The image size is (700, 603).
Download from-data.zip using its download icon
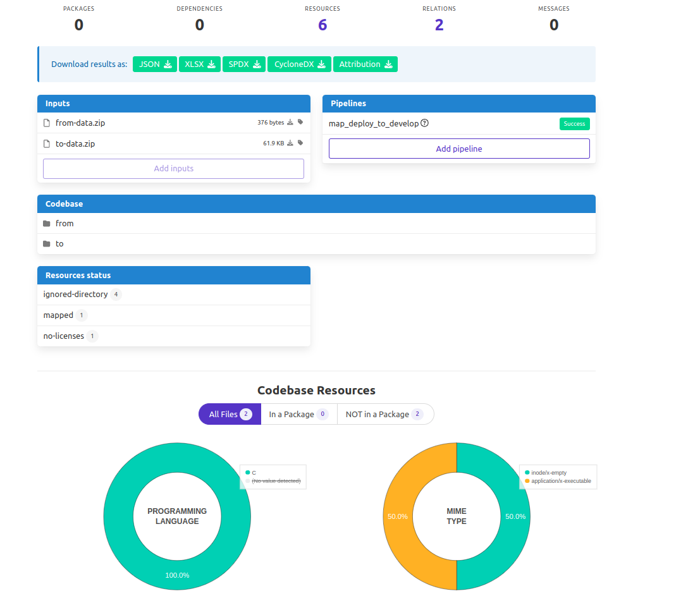[x=290, y=122]
